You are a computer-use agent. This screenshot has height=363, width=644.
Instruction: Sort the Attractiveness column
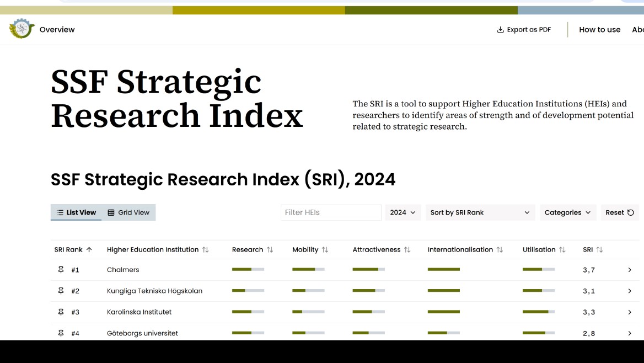tap(407, 249)
